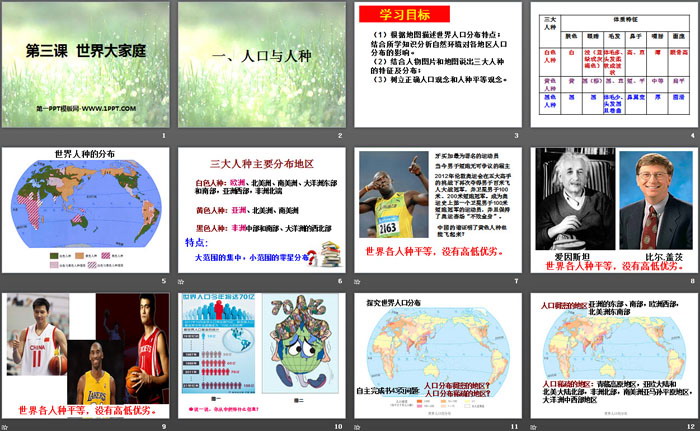Select slide 8 showing 爱因斯坦 and 比尔.盖茨
Image resolution: width=700 pixels, height=431 pixels.
(x=614, y=210)
